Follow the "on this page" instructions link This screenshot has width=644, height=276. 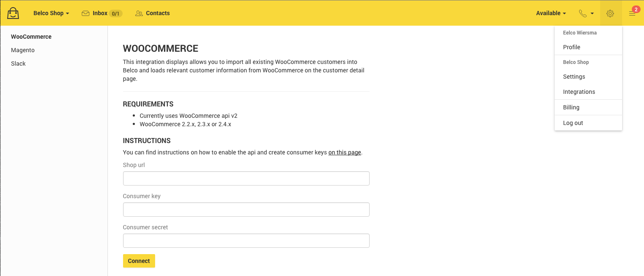(345, 152)
